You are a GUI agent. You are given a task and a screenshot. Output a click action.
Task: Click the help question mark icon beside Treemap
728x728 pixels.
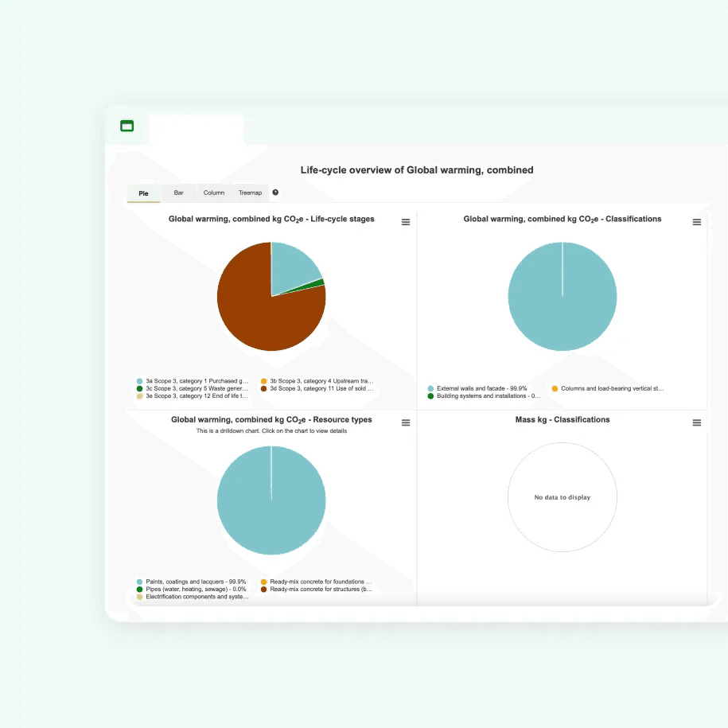pos(275,193)
